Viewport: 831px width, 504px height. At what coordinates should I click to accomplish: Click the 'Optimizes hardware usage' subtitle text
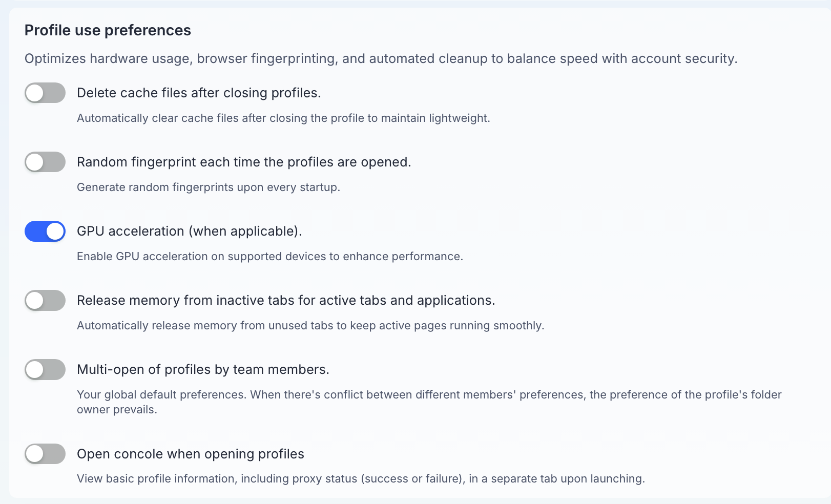coord(381,59)
